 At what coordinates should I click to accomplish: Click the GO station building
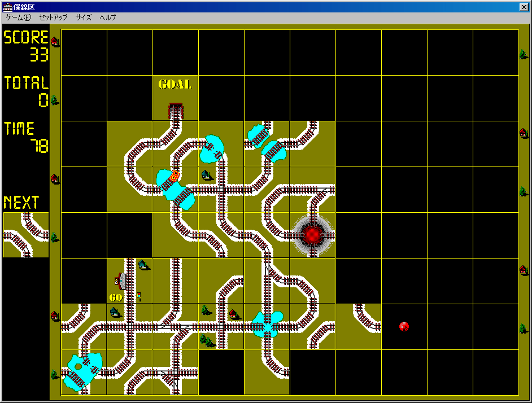tap(121, 281)
